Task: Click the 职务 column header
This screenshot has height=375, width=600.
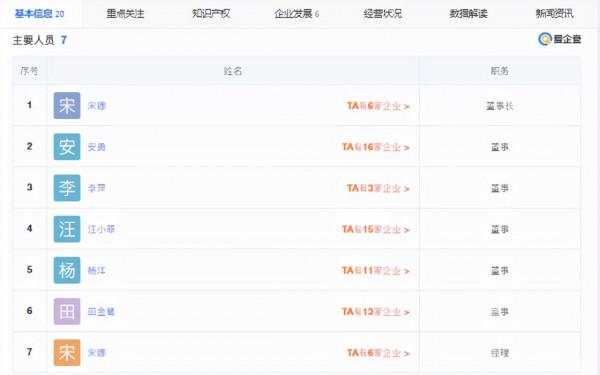Action: [x=500, y=71]
